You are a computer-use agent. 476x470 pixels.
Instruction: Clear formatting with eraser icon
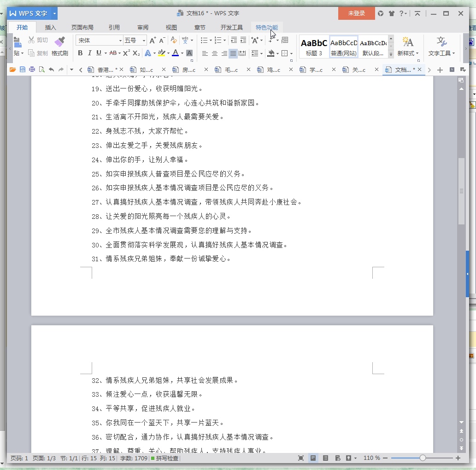[174, 40]
